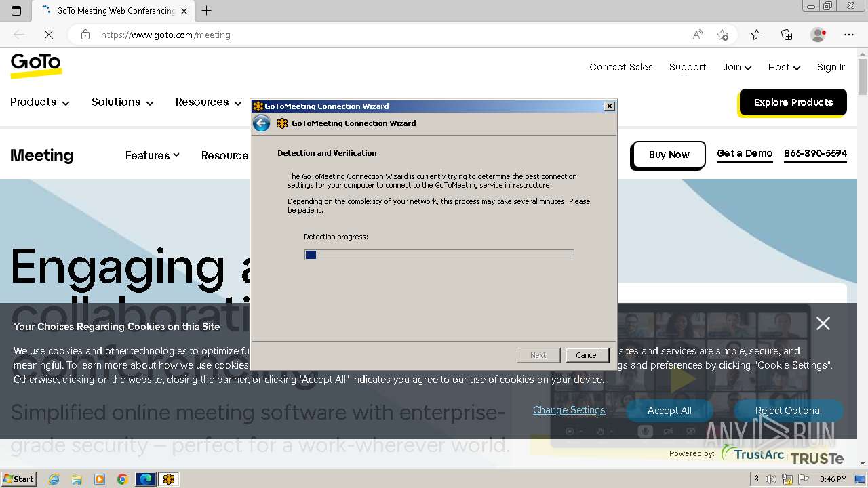Open the browser tab actions menu icon
This screenshot has width=868, height=488.
(x=16, y=10)
